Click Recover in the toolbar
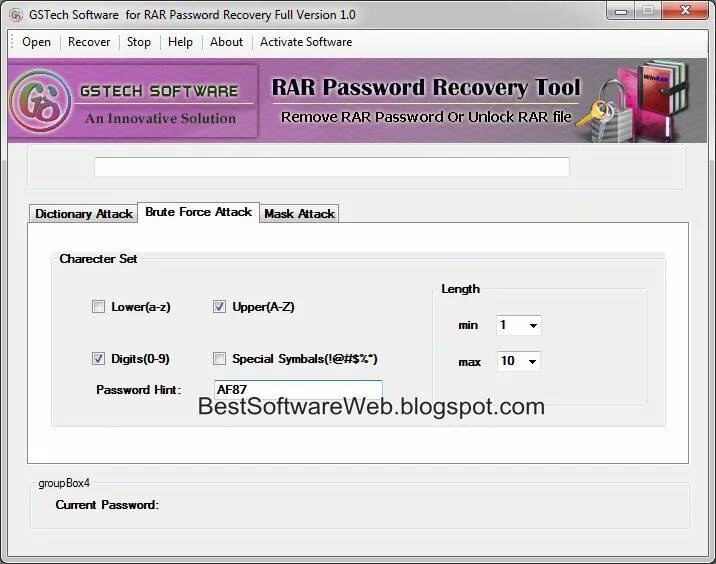This screenshot has width=716, height=564. click(x=89, y=42)
